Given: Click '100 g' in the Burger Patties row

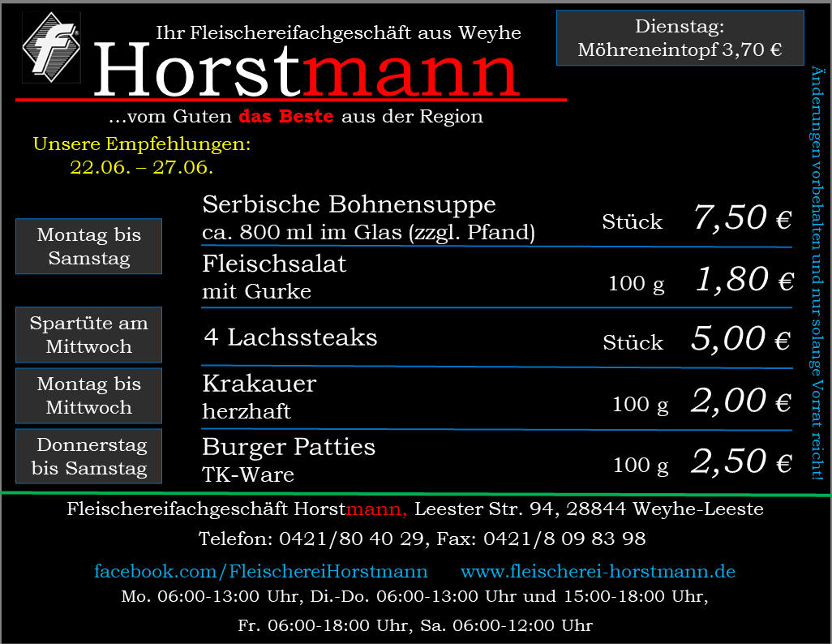Looking at the screenshot, I should [x=641, y=465].
